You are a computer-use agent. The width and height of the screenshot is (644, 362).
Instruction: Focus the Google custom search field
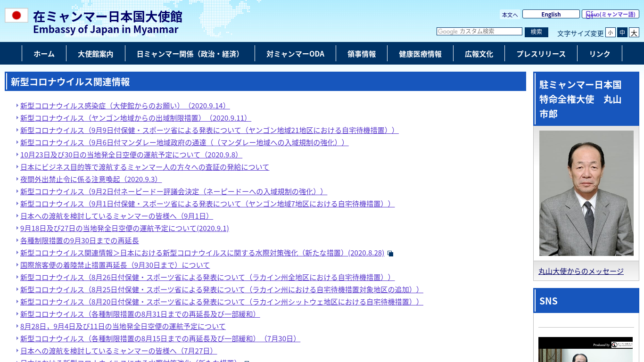tap(479, 32)
